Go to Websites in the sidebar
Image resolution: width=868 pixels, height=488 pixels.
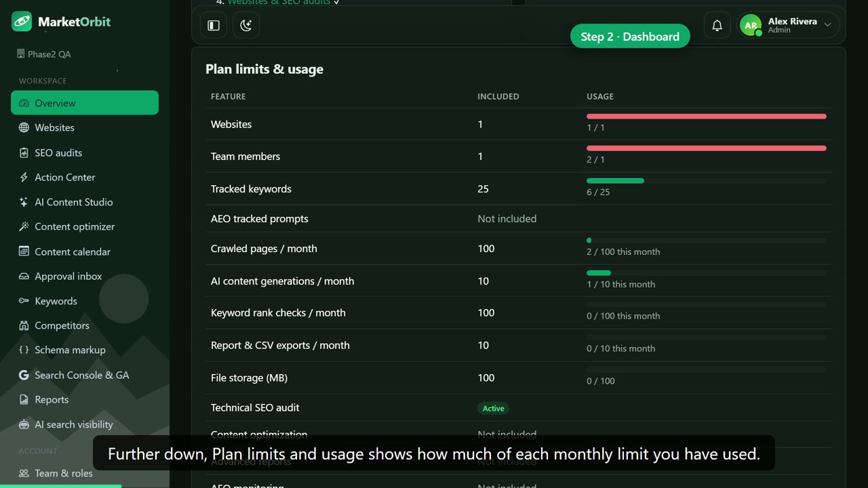85,127
